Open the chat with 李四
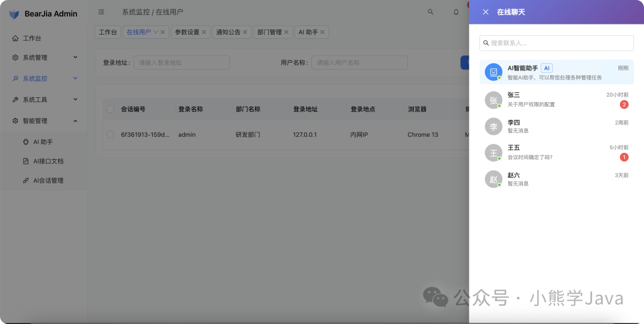 point(556,126)
